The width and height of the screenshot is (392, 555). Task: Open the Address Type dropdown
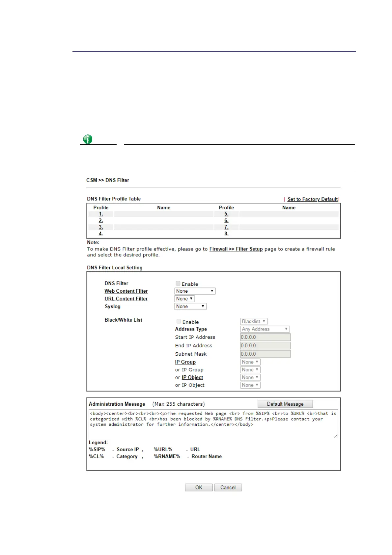(x=265, y=329)
